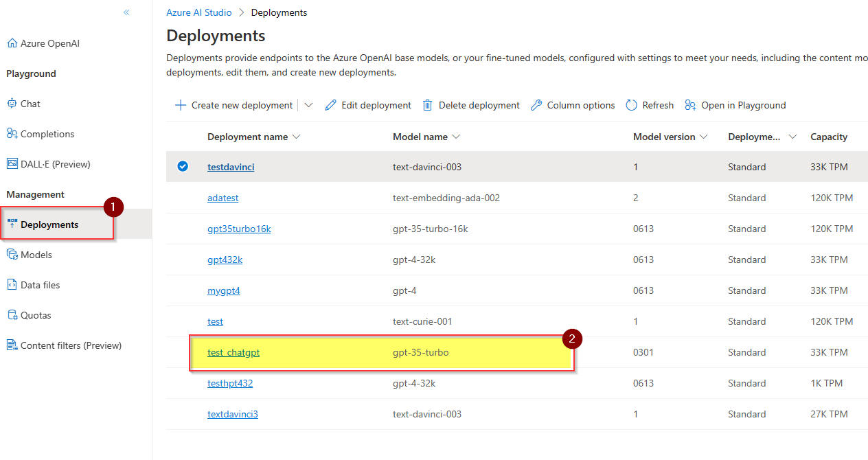This screenshot has height=460, width=868.
Task: Open the Create new deployment dropdown arrow
Action: coord(308,105)
